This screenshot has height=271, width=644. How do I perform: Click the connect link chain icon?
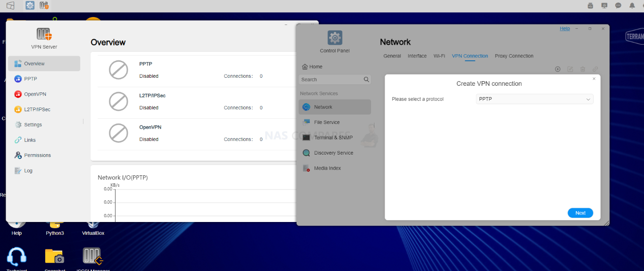(x=595, y=69)
